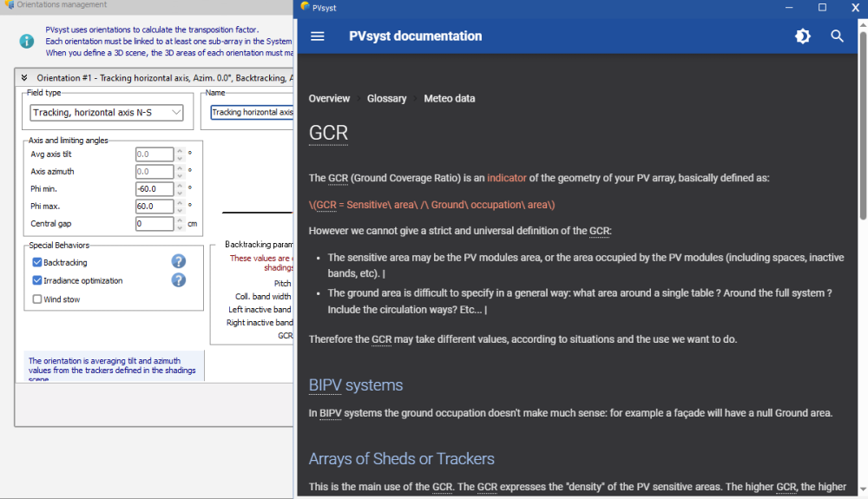Open the documentation hamburger menu

pos(317,36)
